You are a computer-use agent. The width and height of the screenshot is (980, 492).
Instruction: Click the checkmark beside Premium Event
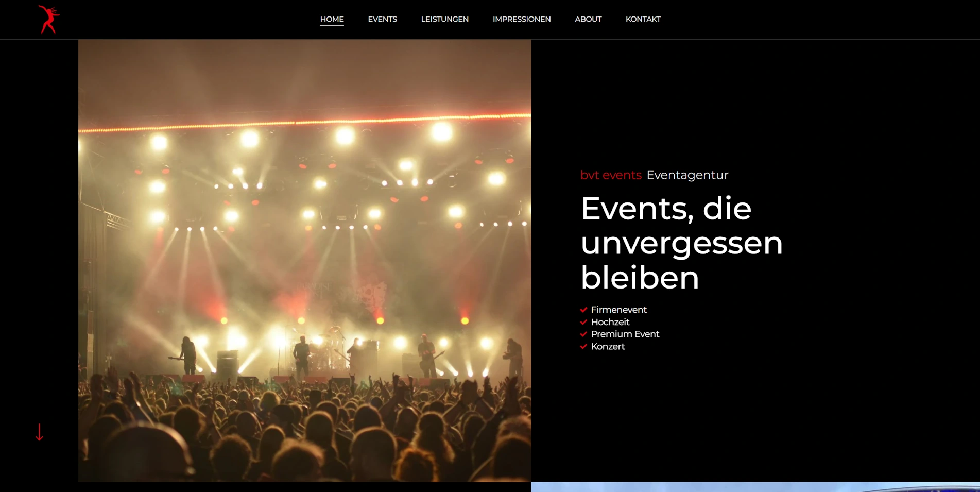click(x=583, y=334)
